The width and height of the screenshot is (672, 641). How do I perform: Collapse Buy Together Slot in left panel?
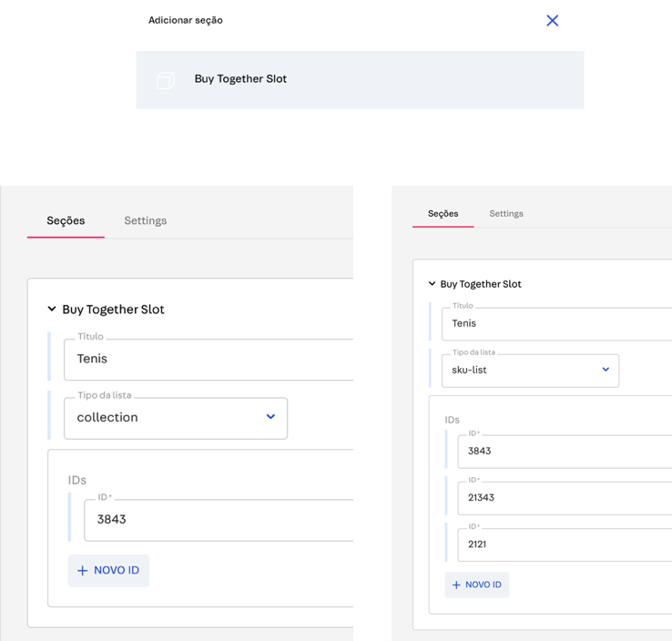pos(52,310)
